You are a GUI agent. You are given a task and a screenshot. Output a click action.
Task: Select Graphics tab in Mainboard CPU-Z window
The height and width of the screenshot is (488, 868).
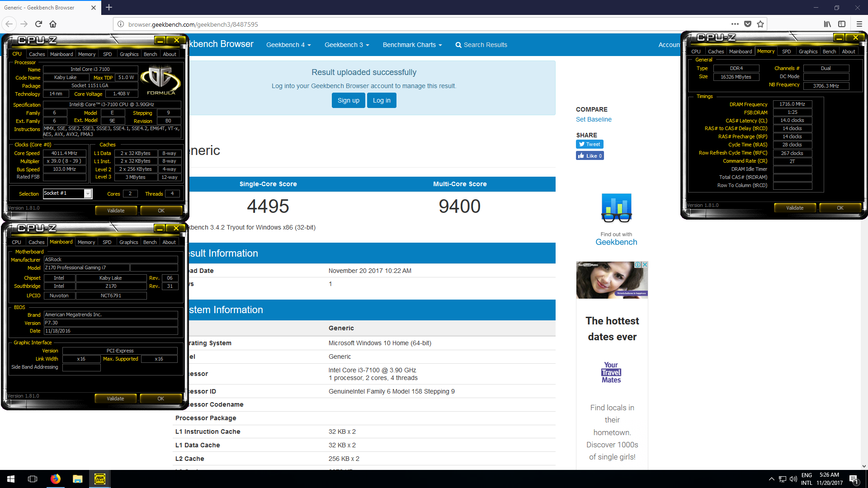[128, 242]
